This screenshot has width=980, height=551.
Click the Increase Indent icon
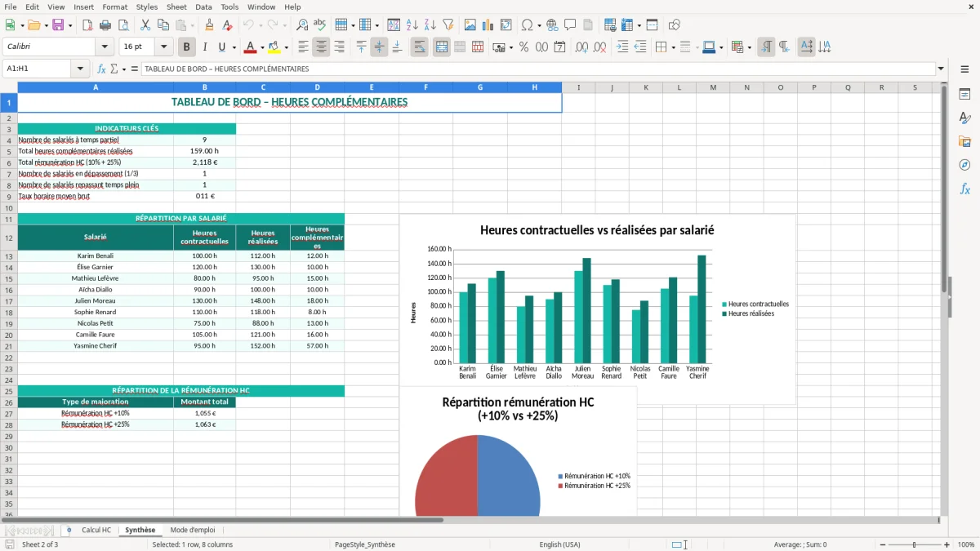(x=622, y=47)
